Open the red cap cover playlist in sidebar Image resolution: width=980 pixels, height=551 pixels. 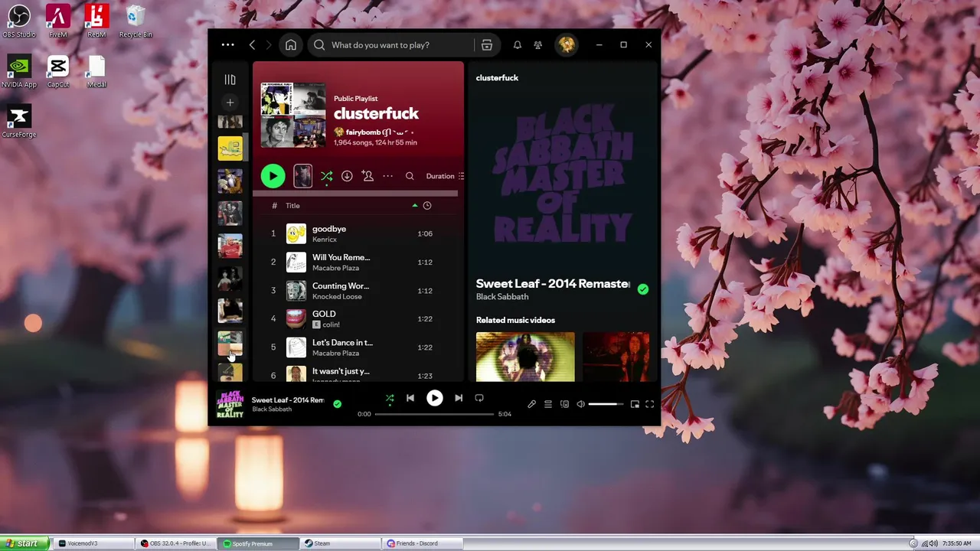[230, 246]
